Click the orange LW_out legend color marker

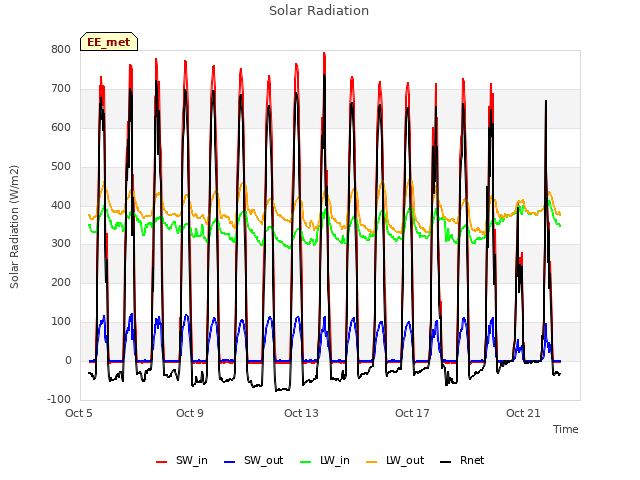372,462
